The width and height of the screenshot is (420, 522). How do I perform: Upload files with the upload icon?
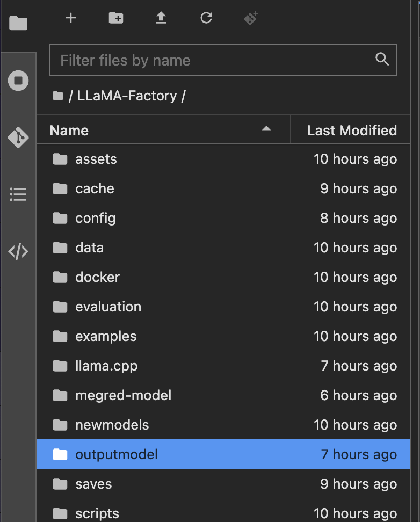coord(161,18)
